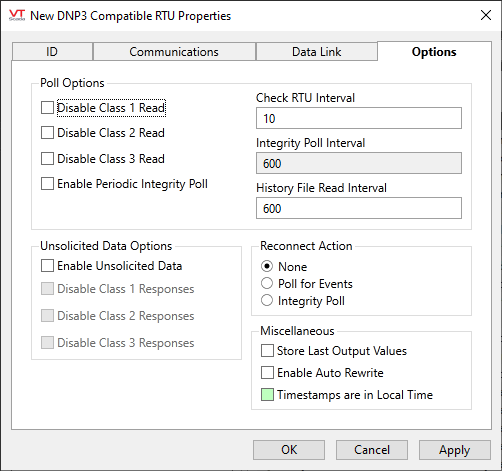Click the Check RTU Interval label
Viewport: 502px width, 471px height.
point(305,98)
